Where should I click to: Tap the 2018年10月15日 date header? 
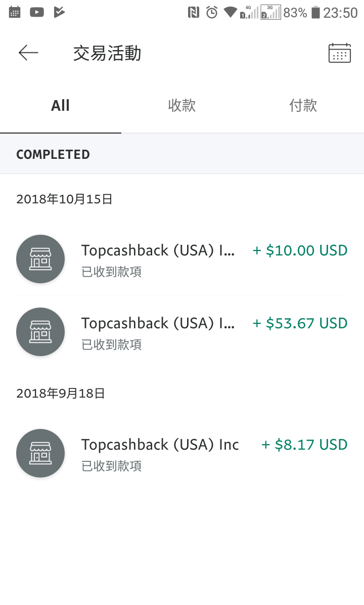point(64,199)
